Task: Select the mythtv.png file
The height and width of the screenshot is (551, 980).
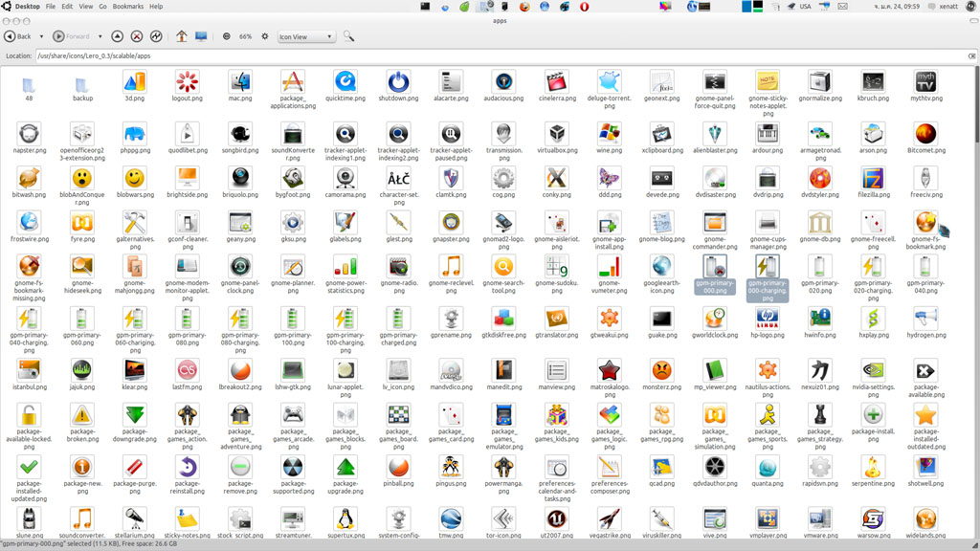Action: pos(926,86)
